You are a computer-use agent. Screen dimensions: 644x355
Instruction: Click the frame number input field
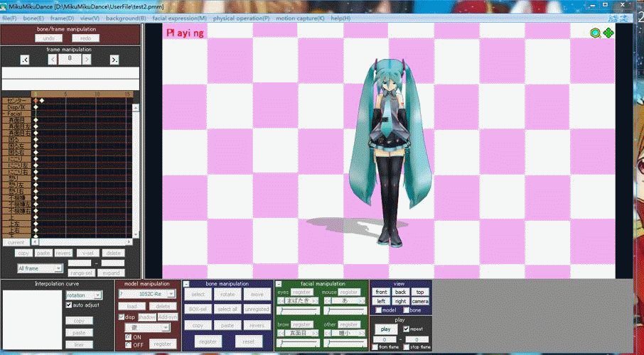(x=70, y=60)
